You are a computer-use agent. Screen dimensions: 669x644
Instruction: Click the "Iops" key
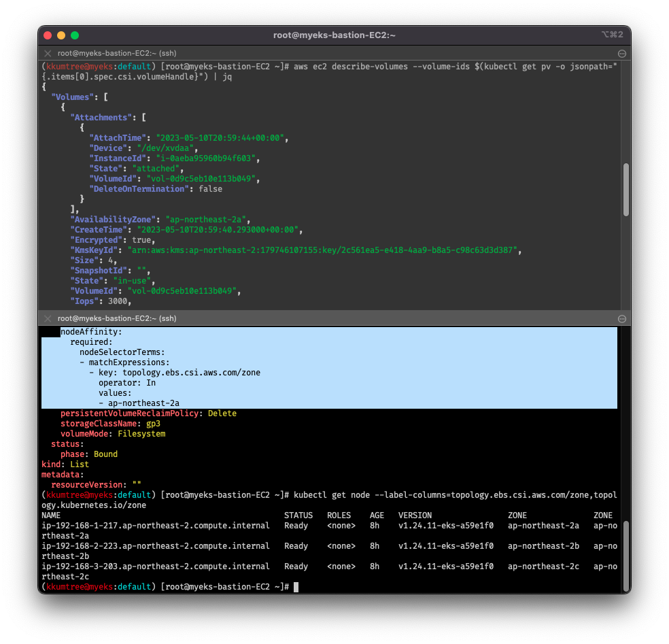pos(84,301)
